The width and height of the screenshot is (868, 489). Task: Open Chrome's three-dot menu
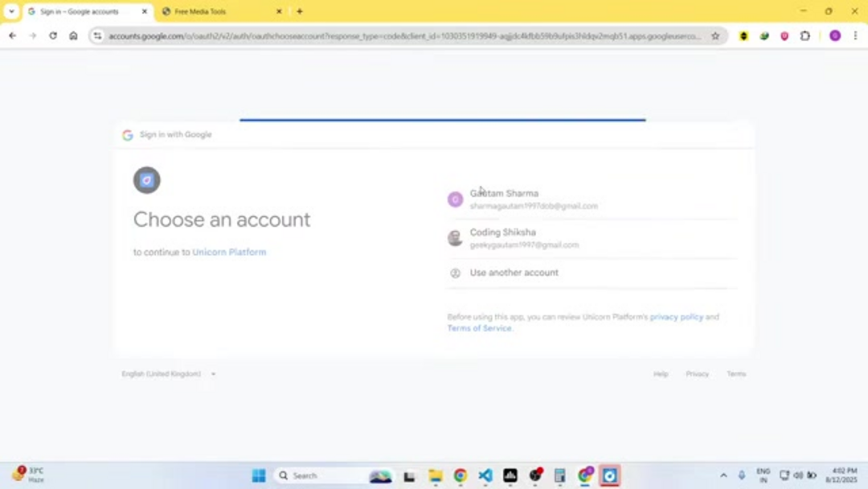tap(855, 35)
